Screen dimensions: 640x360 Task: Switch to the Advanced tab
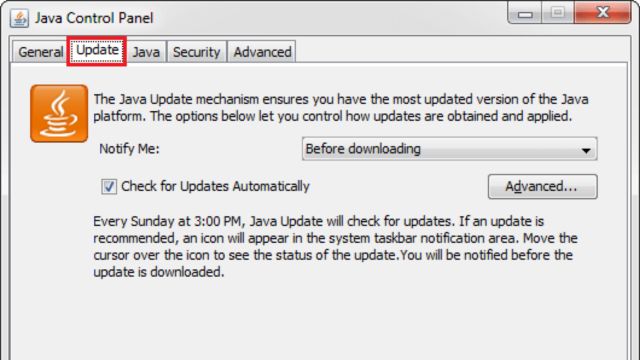[x=262, y=52]
